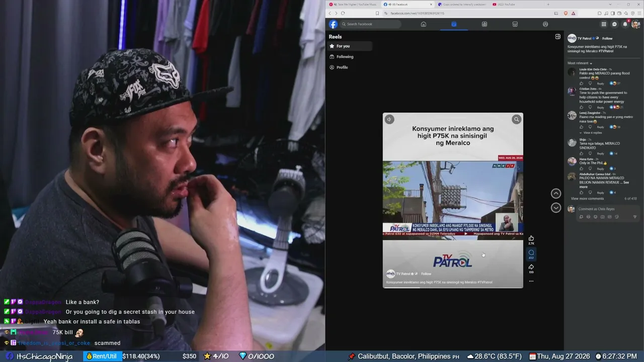
Task: Open the Brave Rewards triangle icon
Action: pyautogui.click(x=573, y=13)
